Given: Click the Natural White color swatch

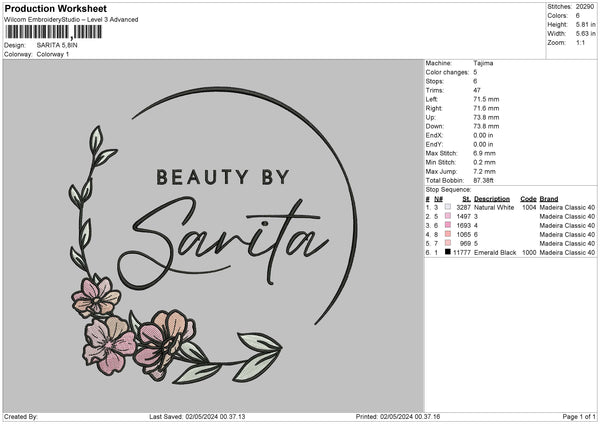Looking at the screenshot, I should [448, 207].
